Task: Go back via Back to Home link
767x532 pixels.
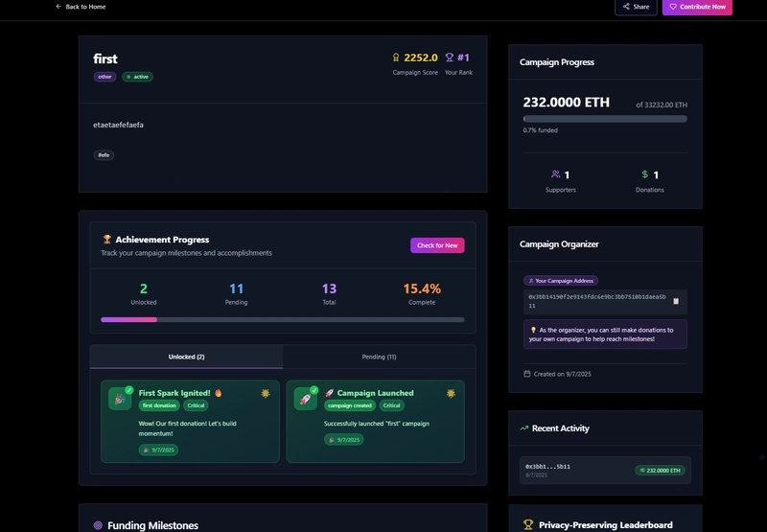Action: click(x=81, y=7)
